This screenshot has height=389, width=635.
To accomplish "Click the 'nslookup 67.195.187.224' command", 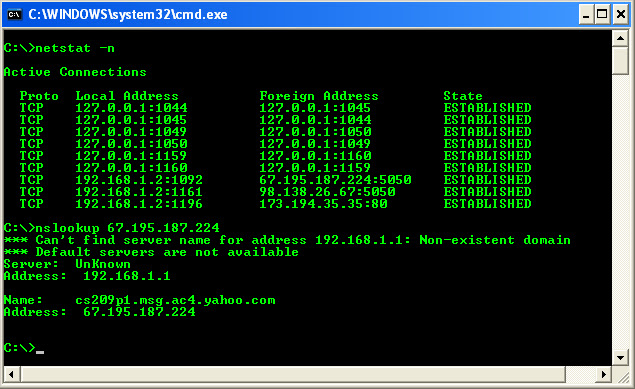I will 127,228.
